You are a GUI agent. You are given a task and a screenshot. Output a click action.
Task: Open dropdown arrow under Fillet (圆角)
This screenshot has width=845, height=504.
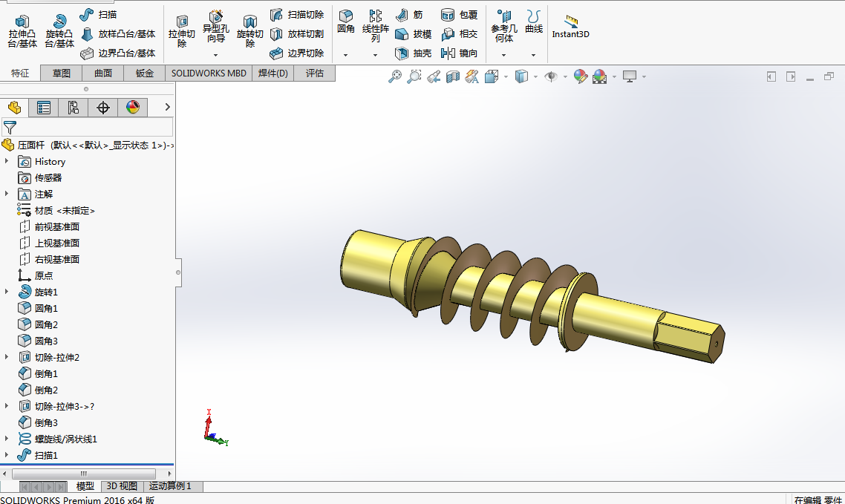[345, 55]
